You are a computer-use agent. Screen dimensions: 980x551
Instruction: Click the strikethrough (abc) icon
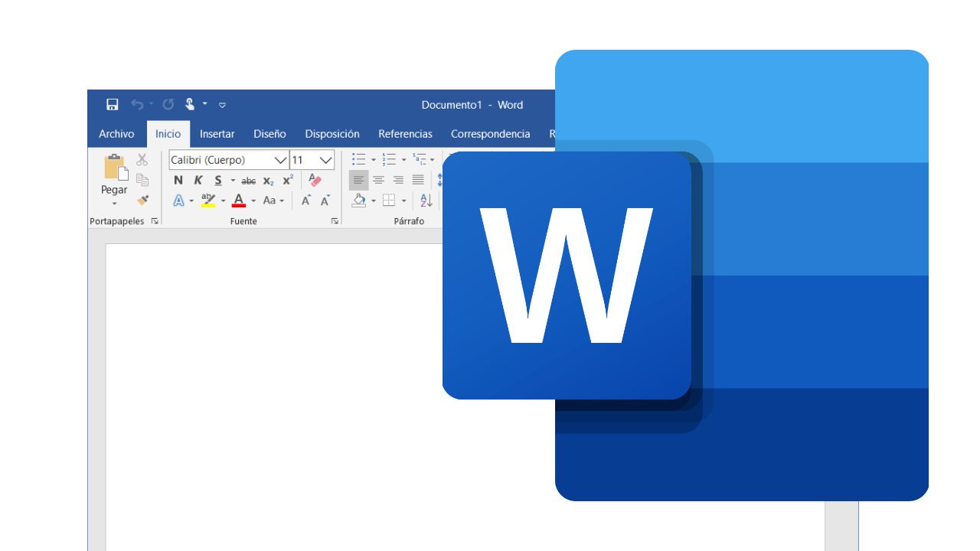coord(248,181)
